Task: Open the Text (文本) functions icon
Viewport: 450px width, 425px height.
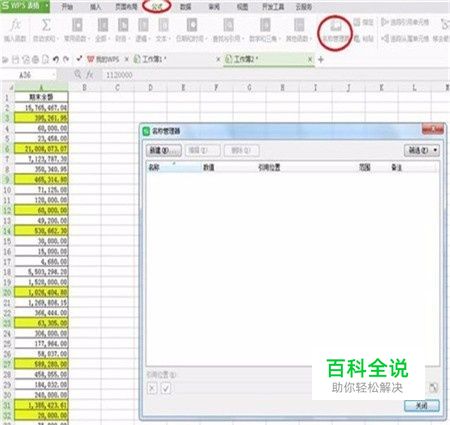Action: point(163,25)
